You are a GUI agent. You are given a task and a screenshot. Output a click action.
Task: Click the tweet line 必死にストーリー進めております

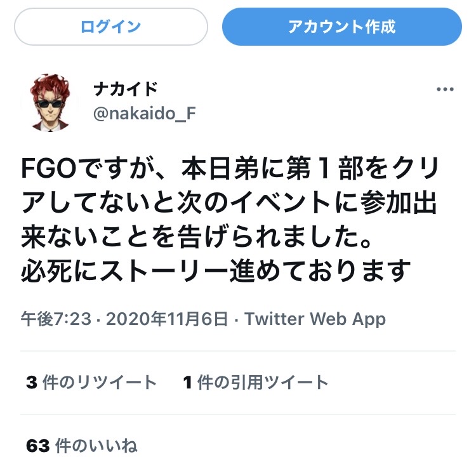[x=216, y=270]
